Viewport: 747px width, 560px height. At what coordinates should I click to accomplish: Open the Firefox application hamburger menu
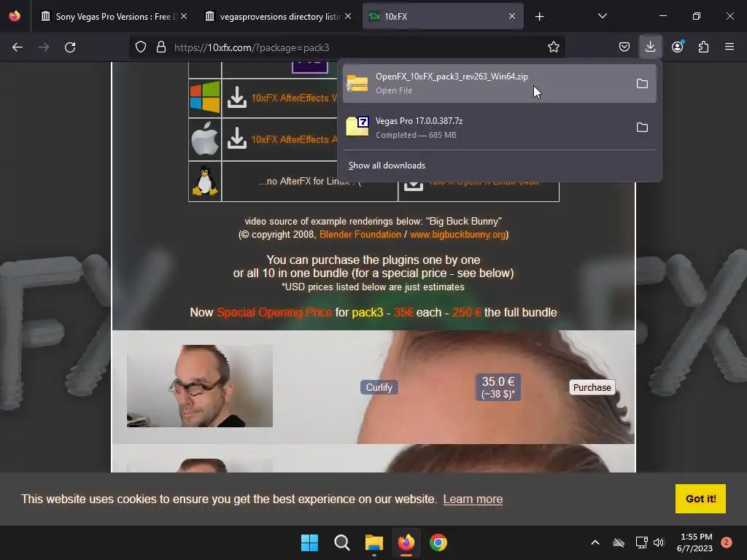(x=729, y=47)
